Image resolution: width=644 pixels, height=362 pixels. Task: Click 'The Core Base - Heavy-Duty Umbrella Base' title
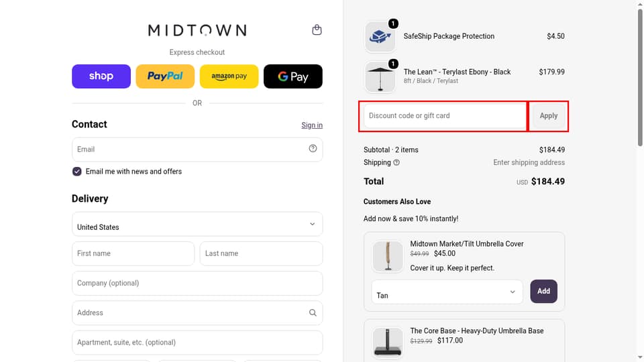(x=477, y=330)
